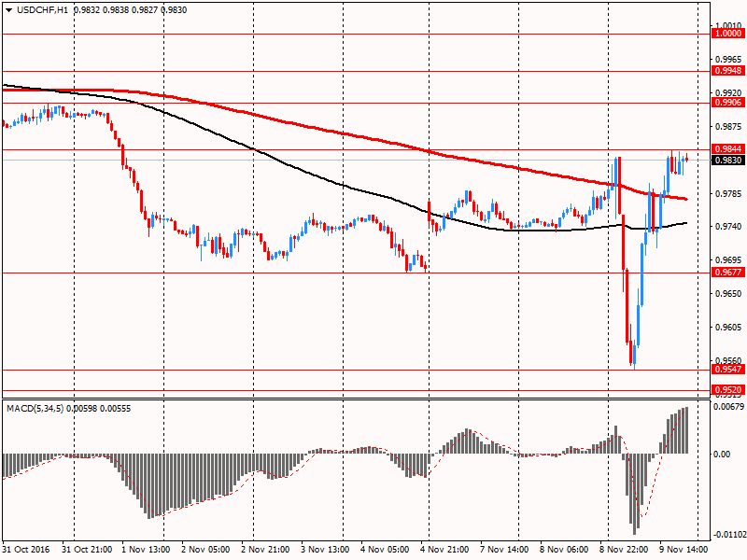Select the 31 Oct 2016 date label
The width and height of the screenshot is (747, 560).
coord(28,551)
